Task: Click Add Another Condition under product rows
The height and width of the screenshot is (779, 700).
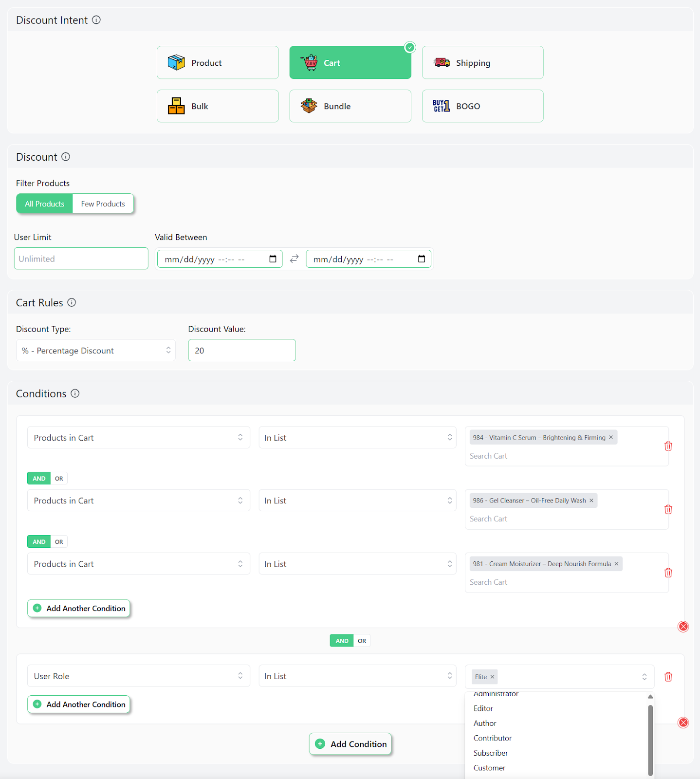Action: (79, 608)
